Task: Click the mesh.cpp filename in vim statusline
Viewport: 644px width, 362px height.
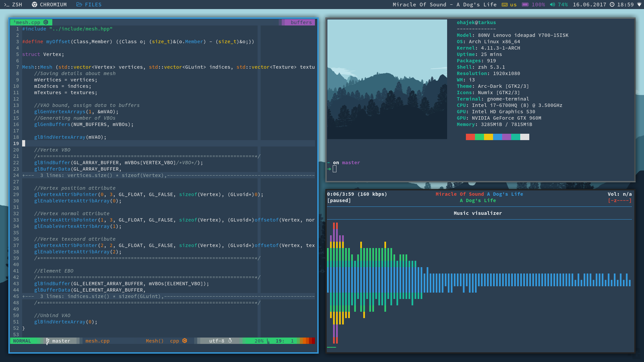Action: point(97,341)
